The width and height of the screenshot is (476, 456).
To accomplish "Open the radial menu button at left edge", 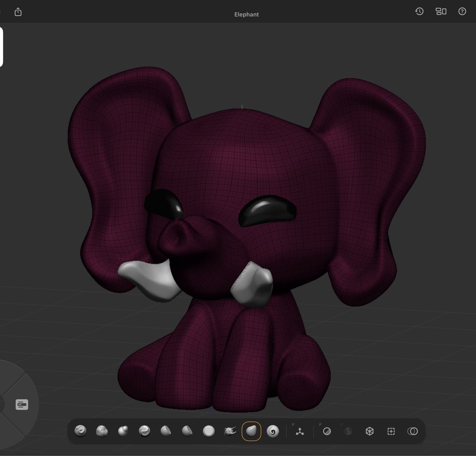I will click(22, 405).
